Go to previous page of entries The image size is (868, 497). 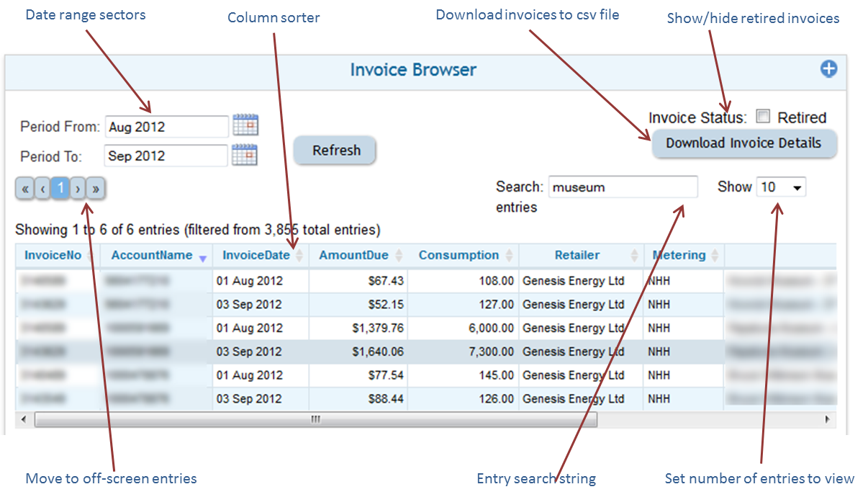point(42,189)
